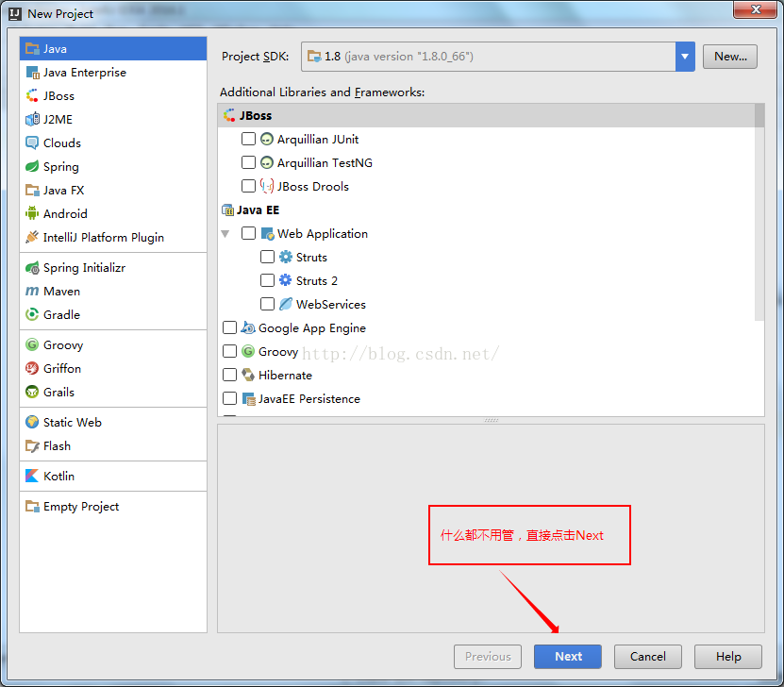
Task: Click the Gradle icon
Action: click(32, 314)
